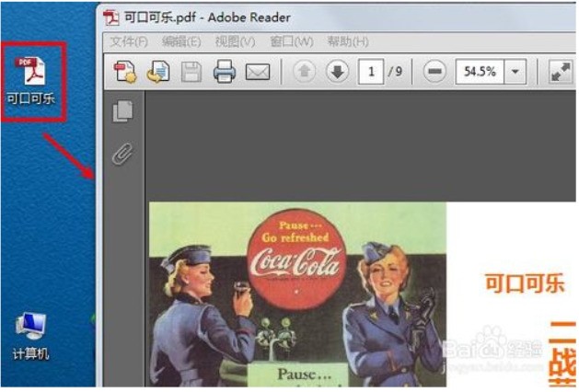
Task: Click the Create PDF toolbar icon
Action: point(124,72)
